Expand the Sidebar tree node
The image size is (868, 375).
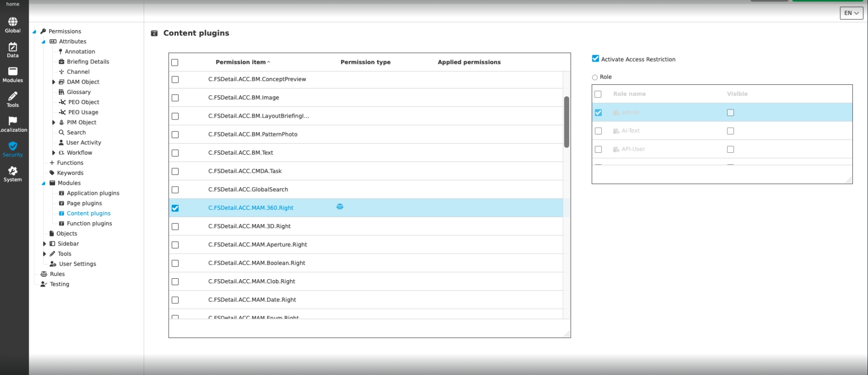pyautogui.click(x=44, y=244)
